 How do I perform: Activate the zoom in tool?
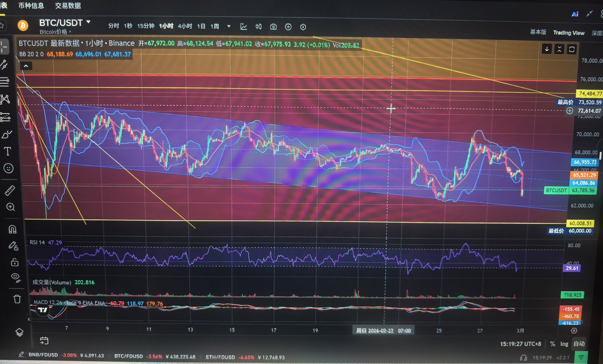(x=11, y=207)
